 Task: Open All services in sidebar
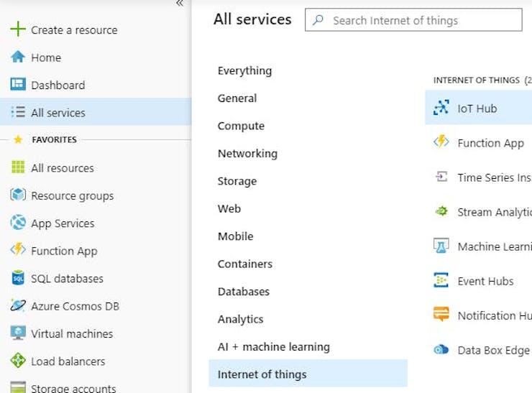coord(96,111)
